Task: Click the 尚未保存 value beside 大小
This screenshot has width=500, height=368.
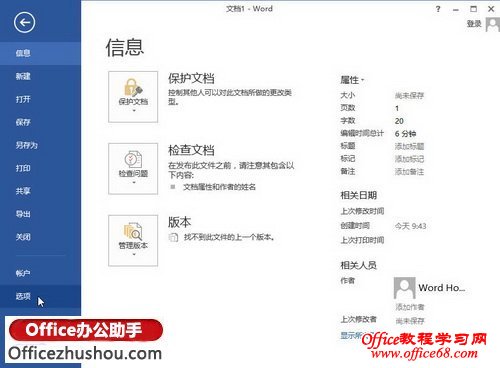Action: [409, 96]
